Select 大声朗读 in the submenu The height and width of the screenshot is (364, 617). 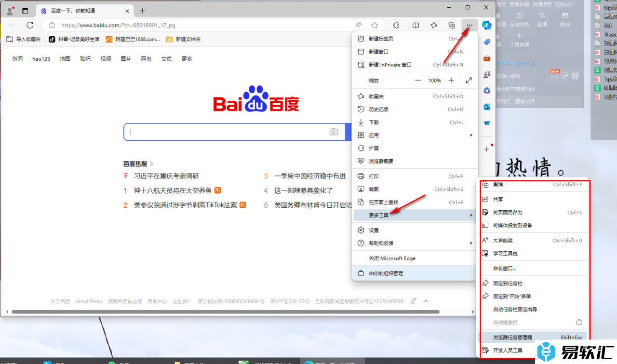[x=533, y=241]
